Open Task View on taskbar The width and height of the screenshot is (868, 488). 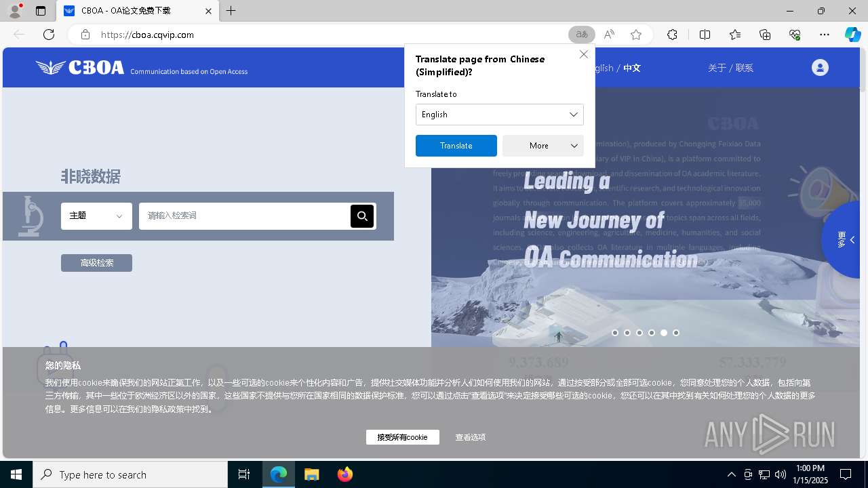click(244, 474)
